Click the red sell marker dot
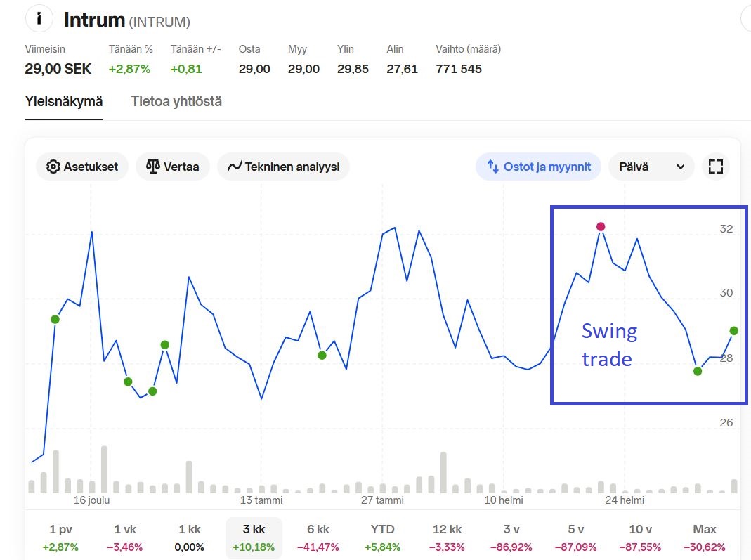This screenshot has height=560, width=751. (601, 226)
